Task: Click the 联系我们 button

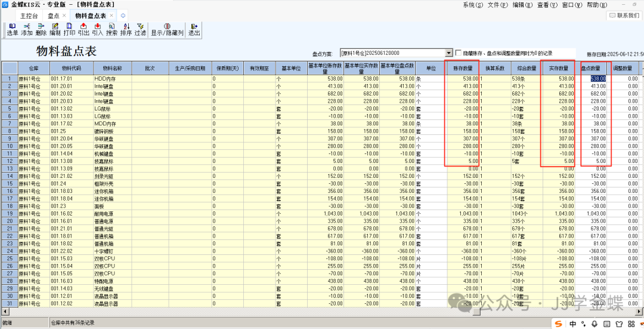Action: (624, 15)
